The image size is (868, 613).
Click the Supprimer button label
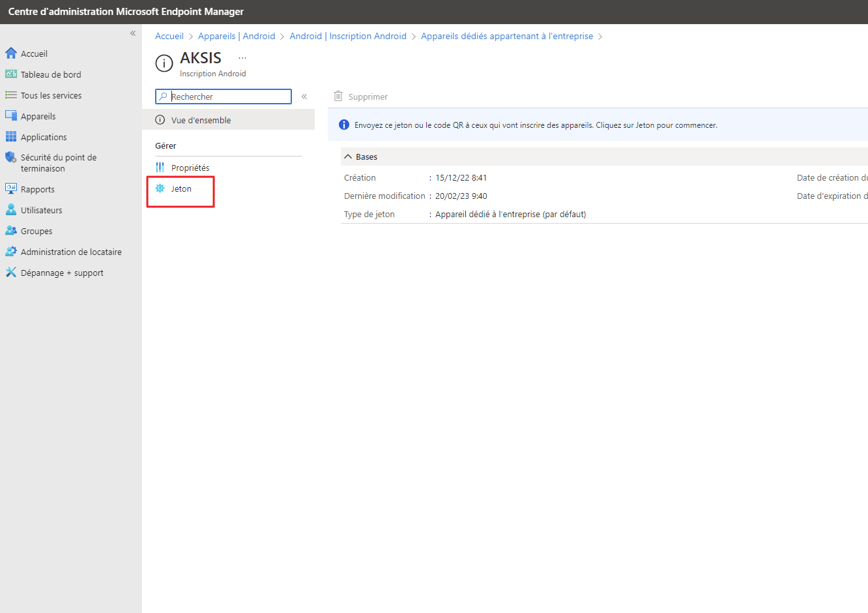coord(368,97)
